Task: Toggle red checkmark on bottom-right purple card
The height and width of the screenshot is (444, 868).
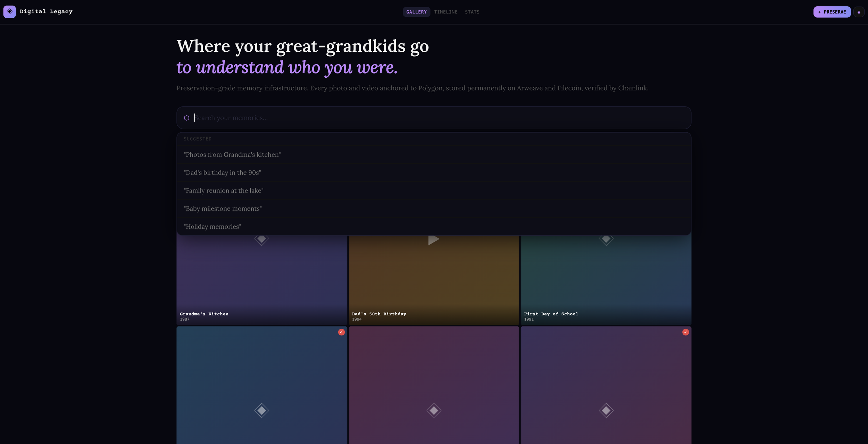Action: (685, 332)
